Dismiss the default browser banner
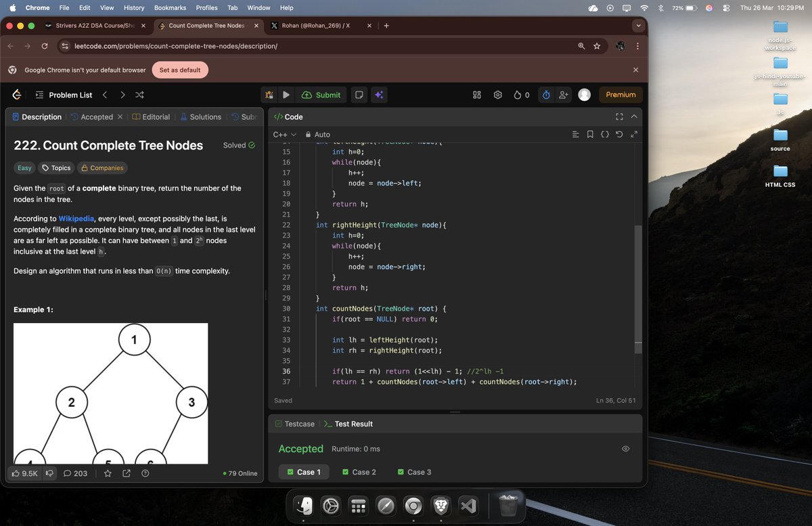The height and width of the screenshot is (526, 812). pyautogui.click(x=635, y=70)
